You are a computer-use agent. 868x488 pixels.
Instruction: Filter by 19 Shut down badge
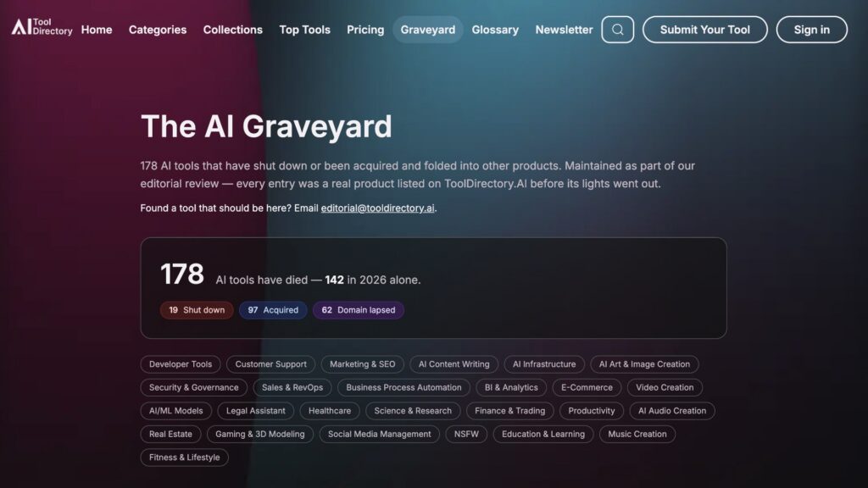point(197,310)
